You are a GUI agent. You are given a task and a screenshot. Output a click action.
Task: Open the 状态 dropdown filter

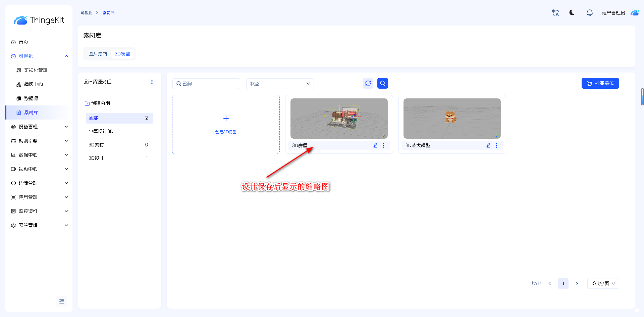[280, 84]
